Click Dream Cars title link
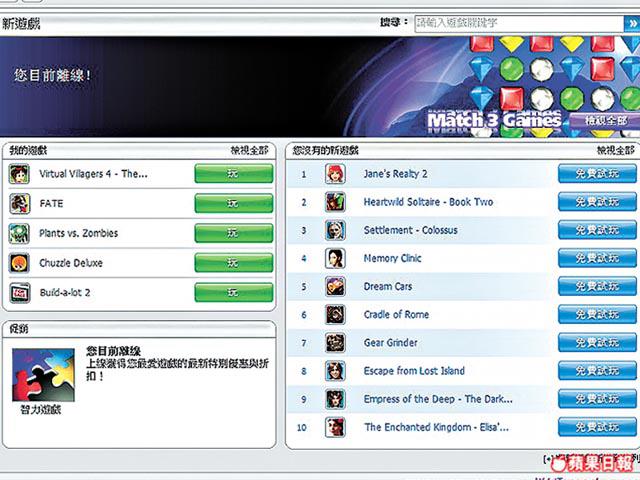The image size is (640, 480). [x=388, y=287]
